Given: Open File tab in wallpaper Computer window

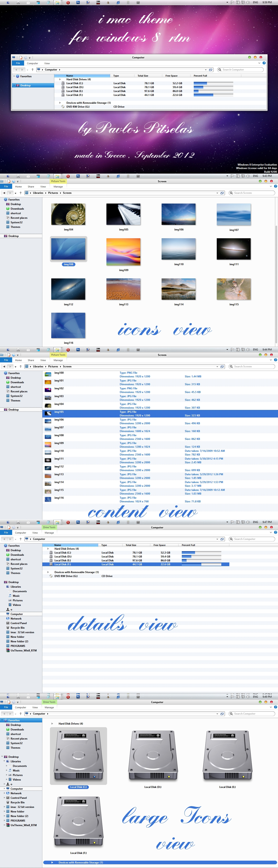Looking at the screenshot, I should pyautogui.click(x=18, y=63).
